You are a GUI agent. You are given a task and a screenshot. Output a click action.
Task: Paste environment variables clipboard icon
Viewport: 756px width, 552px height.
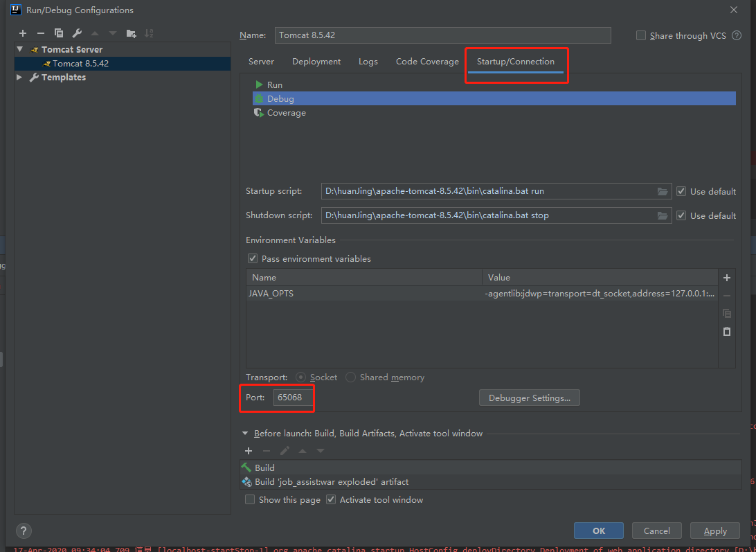point(727,332)
